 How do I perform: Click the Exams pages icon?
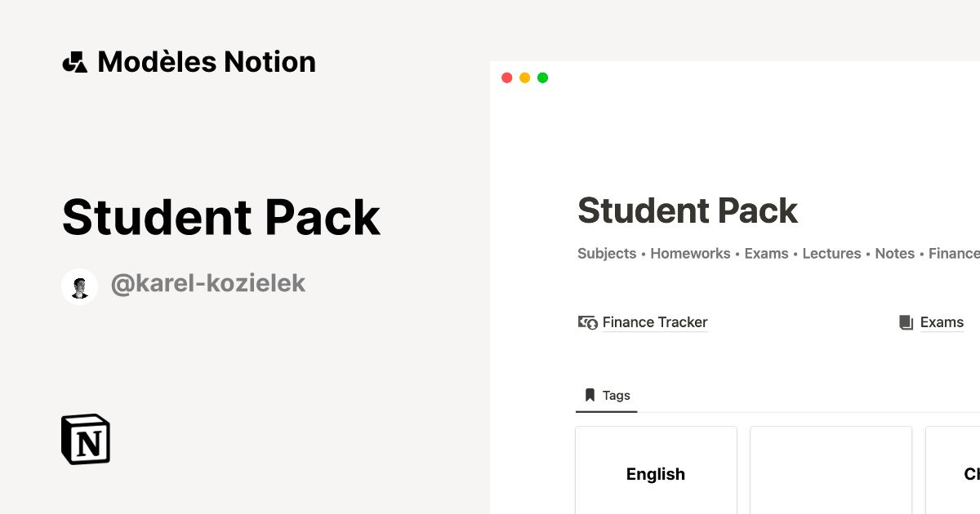pyautogui.click(x=906, y=322)
